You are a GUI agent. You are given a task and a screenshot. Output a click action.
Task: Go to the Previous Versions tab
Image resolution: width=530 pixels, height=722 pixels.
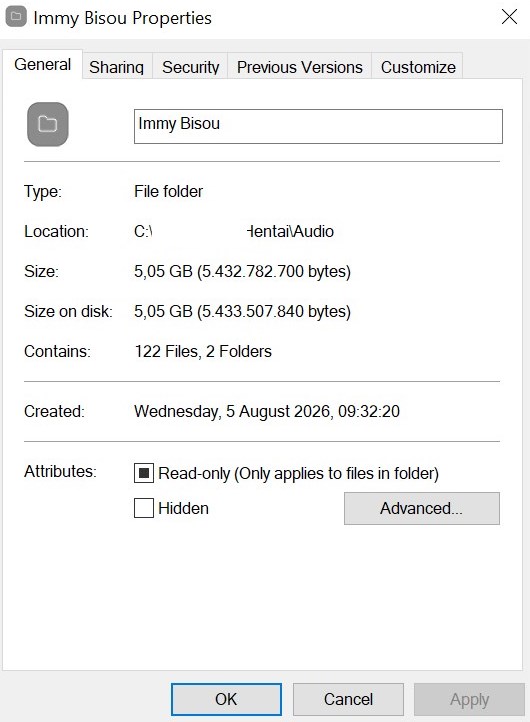tap(300, 67)
